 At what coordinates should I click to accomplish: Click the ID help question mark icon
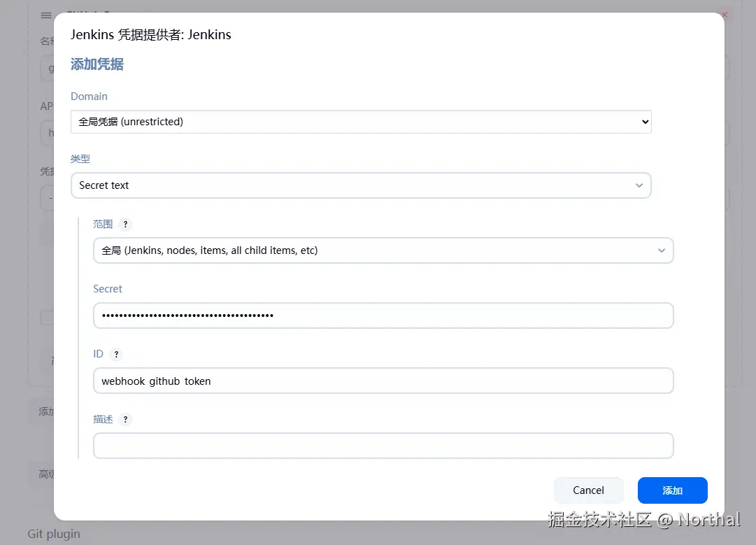(116, 354)
